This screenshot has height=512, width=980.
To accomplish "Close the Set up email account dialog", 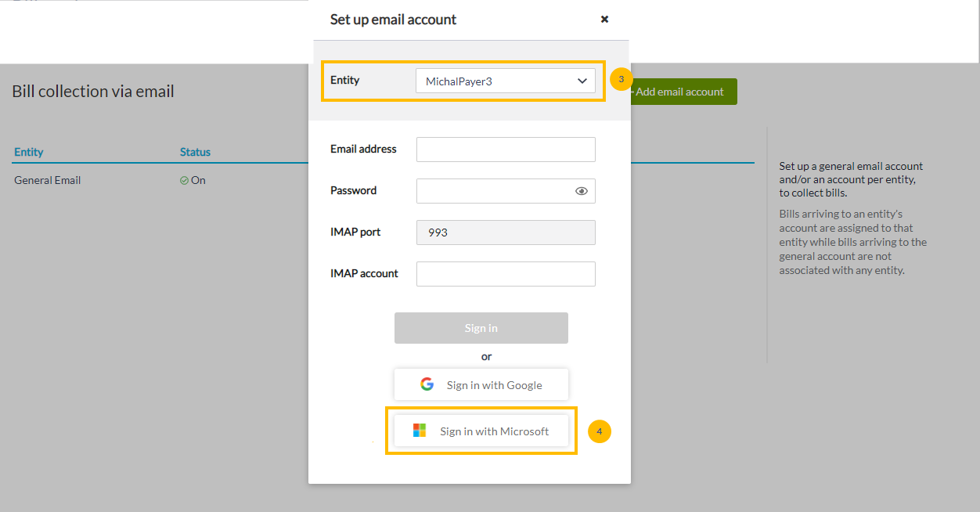I will [604, 19].
